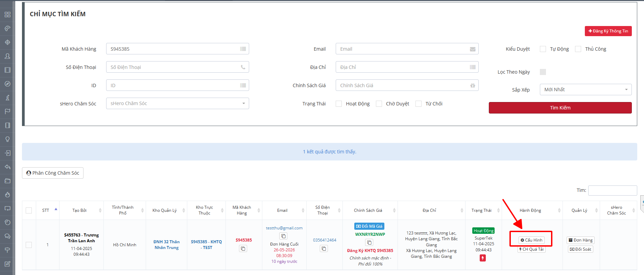
Task: Focus the ID input field
Action: 177,85
